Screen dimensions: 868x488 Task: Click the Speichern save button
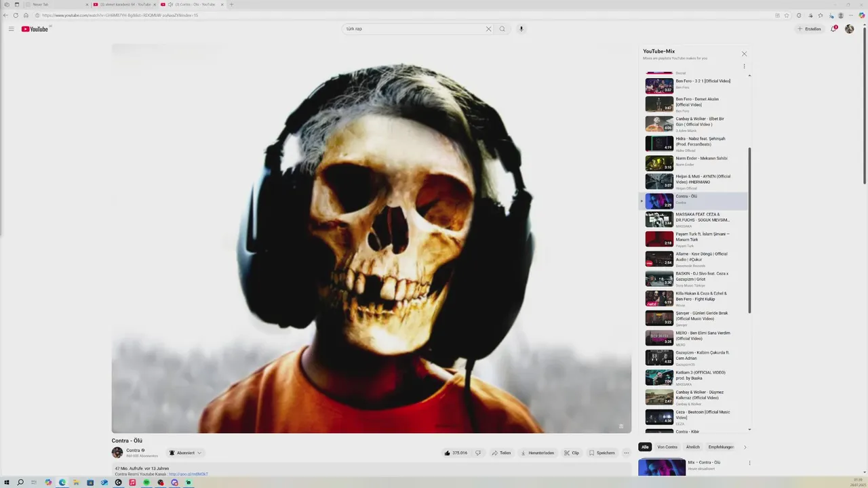click(x=602, y=453)
